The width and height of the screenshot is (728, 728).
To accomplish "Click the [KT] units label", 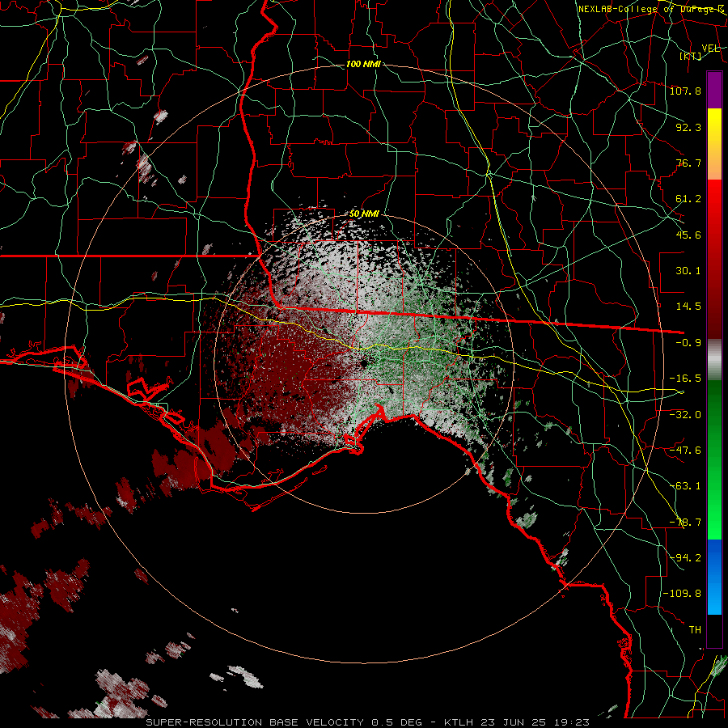I will [x=691, y=56].
